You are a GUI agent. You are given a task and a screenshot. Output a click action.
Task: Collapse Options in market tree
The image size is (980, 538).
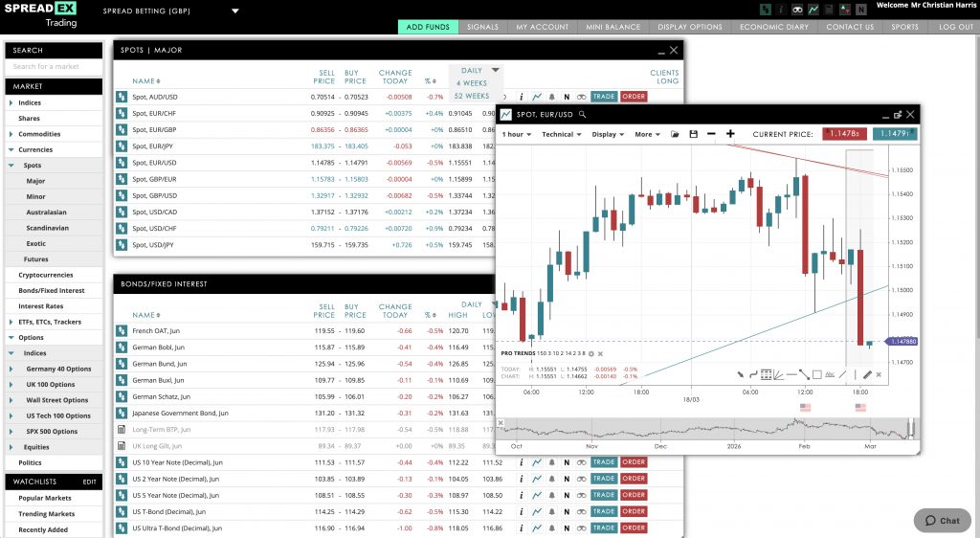[x=11, y=337]
